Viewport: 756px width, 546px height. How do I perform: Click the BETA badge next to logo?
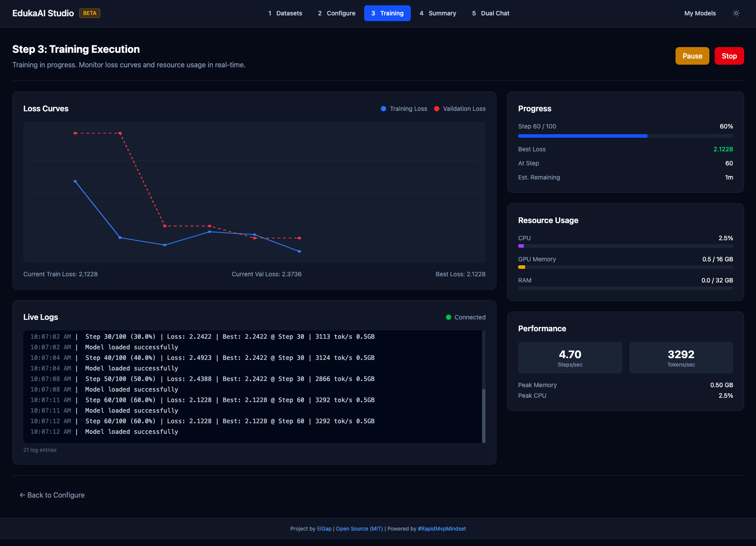click(89, 13)
